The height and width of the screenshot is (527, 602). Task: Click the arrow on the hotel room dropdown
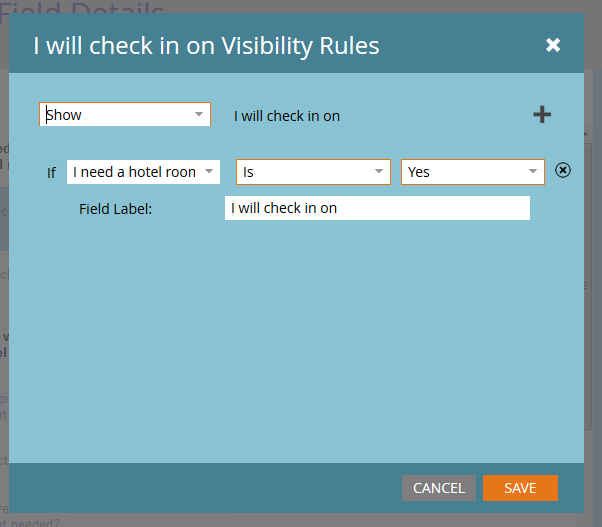[208, 172]
